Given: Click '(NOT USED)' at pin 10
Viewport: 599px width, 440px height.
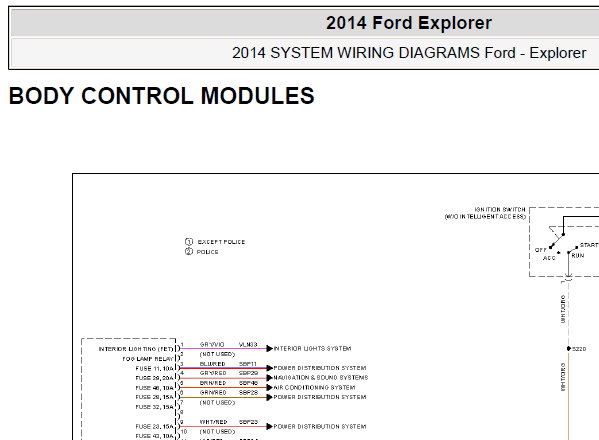Looking at the screenshot, I should pyautogui.click(x=217, y=432).
